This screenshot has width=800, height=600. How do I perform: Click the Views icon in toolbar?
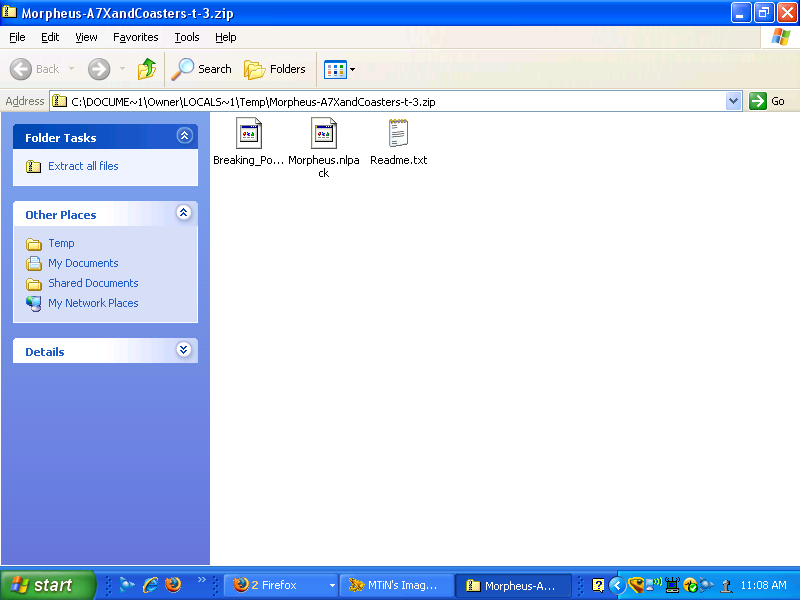click(x=335, y=69)
